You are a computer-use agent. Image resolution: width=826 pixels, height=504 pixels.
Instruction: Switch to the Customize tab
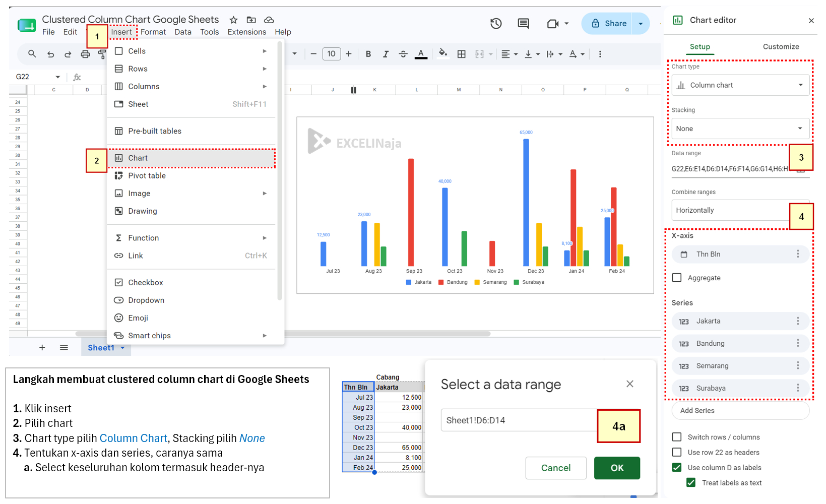tap(781, 46)
